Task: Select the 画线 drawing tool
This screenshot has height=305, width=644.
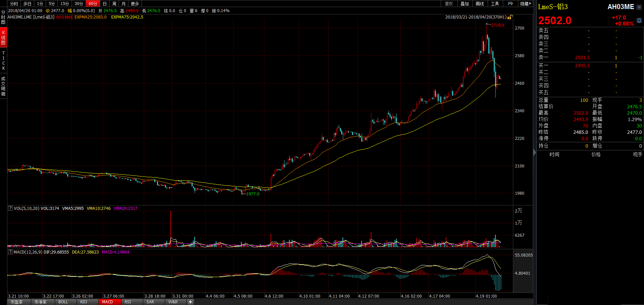Action: point(480,4)
